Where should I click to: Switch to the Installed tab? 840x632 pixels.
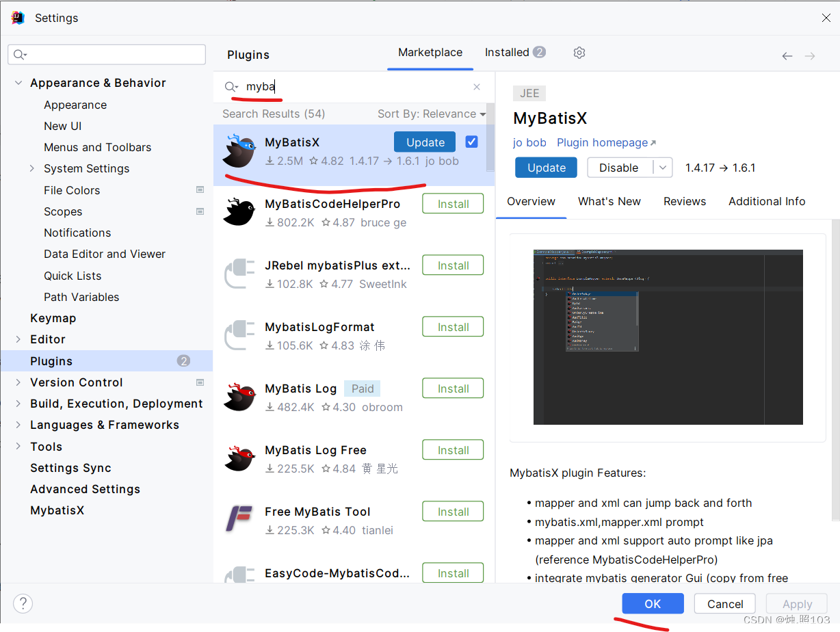(515, 52)
